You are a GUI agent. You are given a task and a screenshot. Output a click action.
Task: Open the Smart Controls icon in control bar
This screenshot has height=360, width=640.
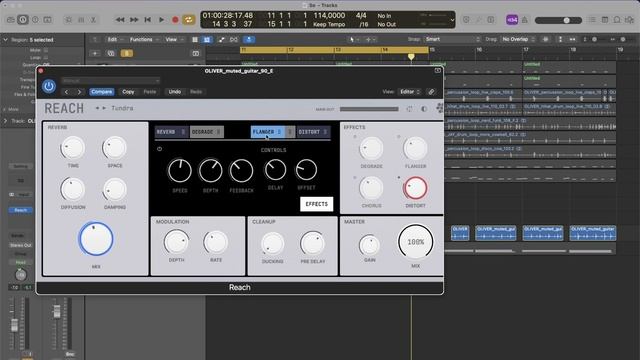(x=69, y=20)
